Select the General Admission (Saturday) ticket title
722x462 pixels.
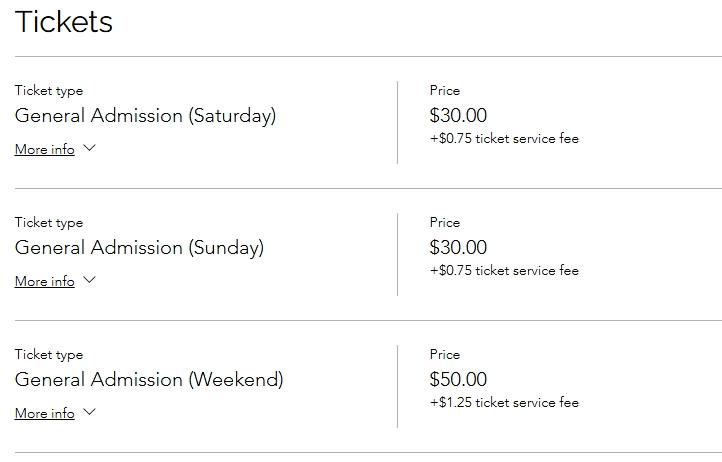[146, 116]
